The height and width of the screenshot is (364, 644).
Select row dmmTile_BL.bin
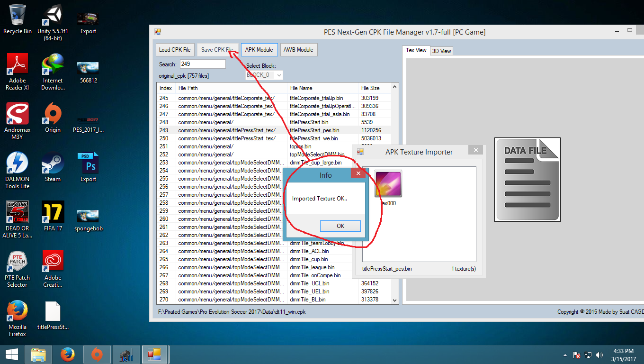(x=274, y=300)
